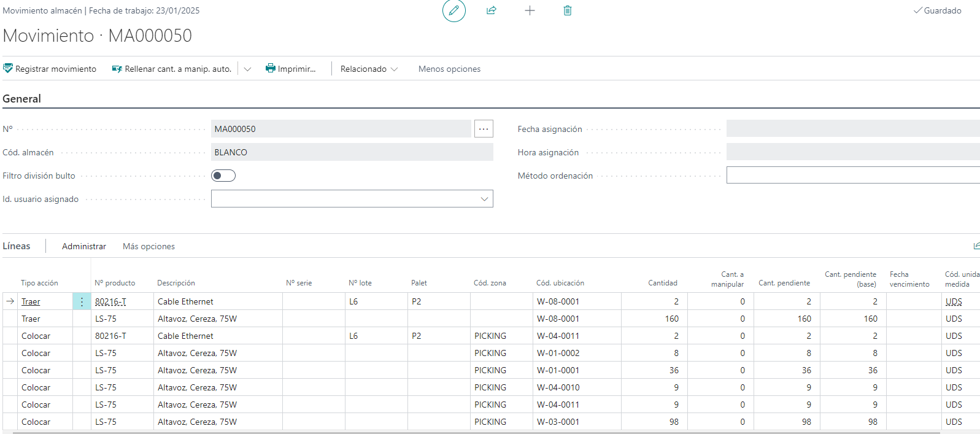The image size is (980, 434).
Task: Click Rellenar cant. a manip. auto.
Action: coord(172,69)
